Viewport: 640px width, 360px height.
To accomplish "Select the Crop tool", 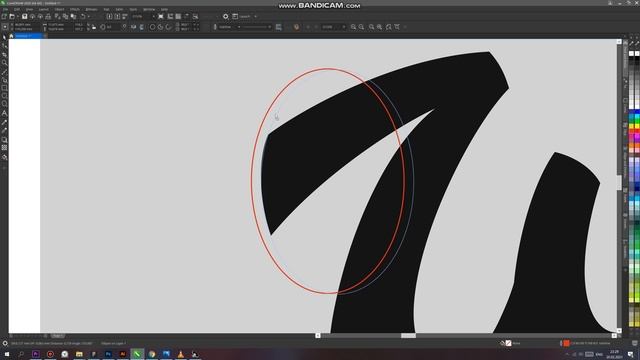I will pyautogui.click(x=4, y=54).
